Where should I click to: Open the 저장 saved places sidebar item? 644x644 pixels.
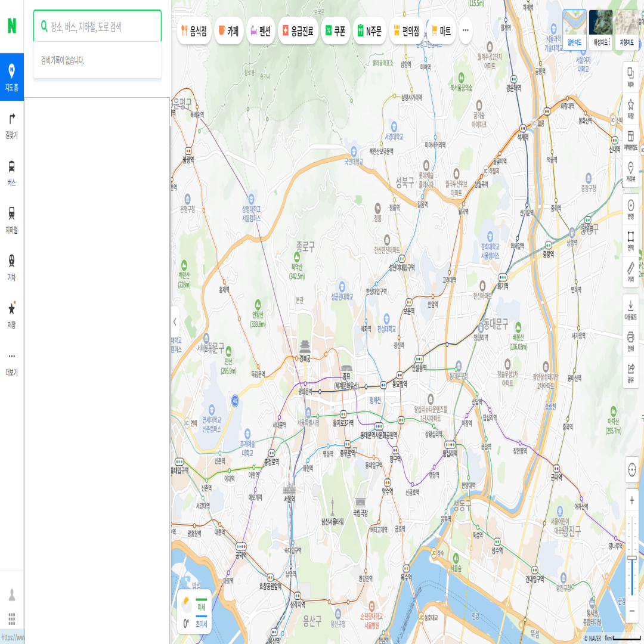12,315
